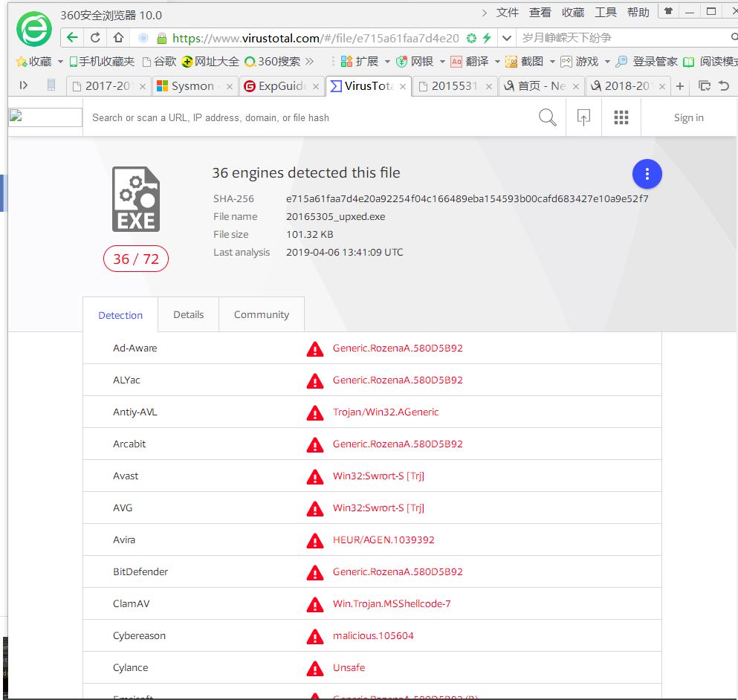738x700 pixels.
Task: Open the 收藏 menu in title bar
Action: pos(573,13)
